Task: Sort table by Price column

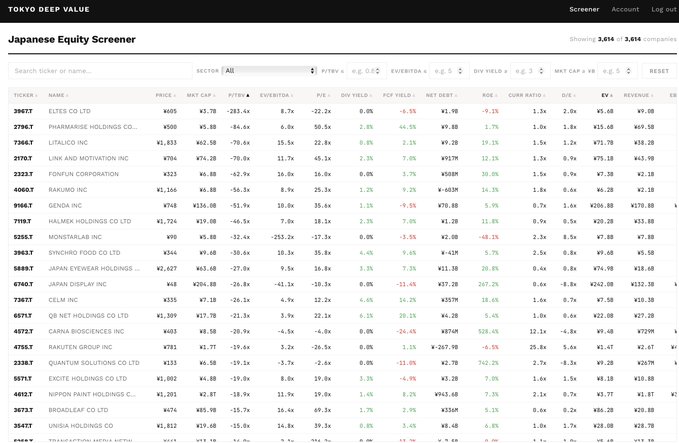Action: 165,95
